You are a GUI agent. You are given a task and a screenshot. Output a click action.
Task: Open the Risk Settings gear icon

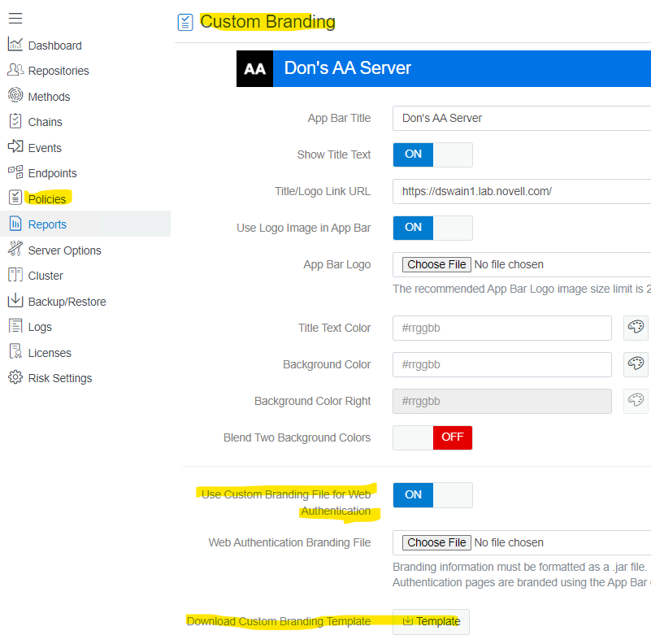(15, 377)
